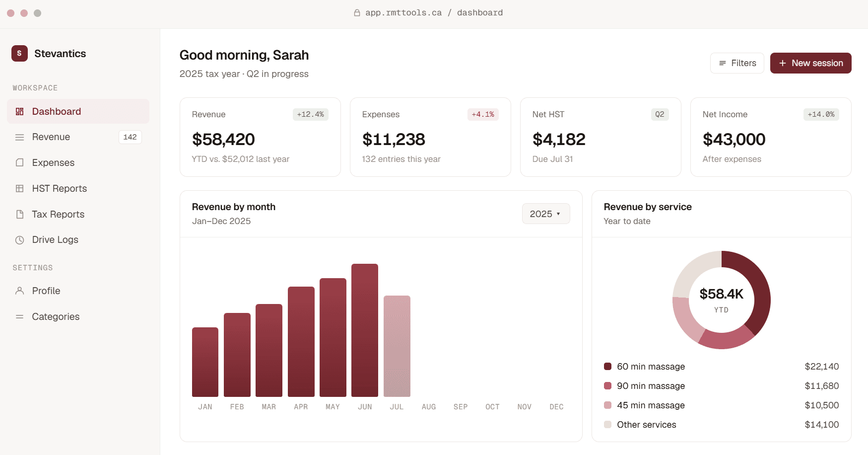Click the 60 min massage color swatch
The image size is (868, 455).
(607, 367)
